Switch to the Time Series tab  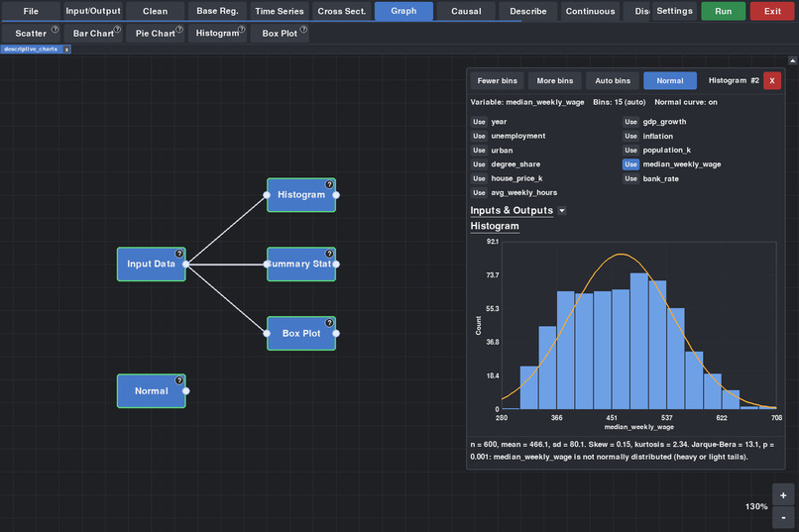tap(280, 11)
